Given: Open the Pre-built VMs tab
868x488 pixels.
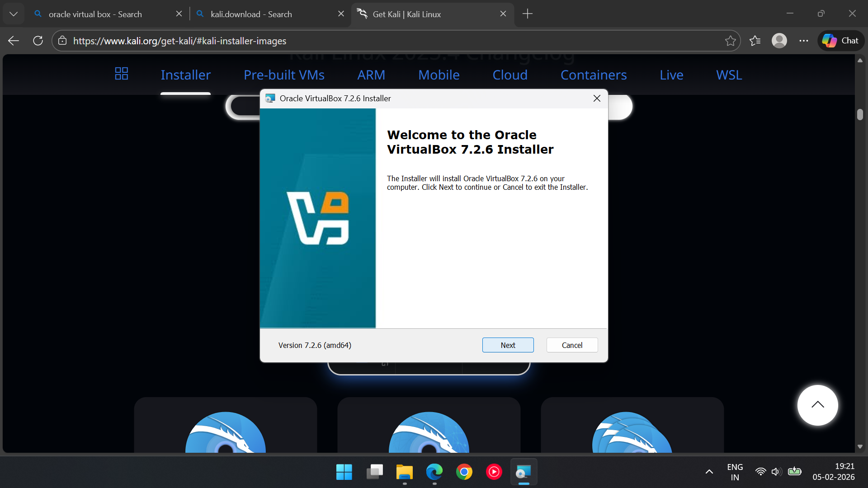Looking at the screenshot, I should coord(284,75).
